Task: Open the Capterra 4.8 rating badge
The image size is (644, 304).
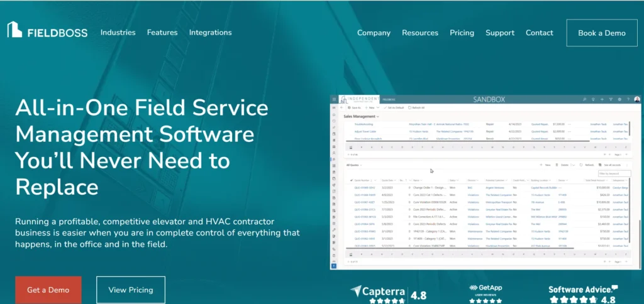Action: coord(389,294)
